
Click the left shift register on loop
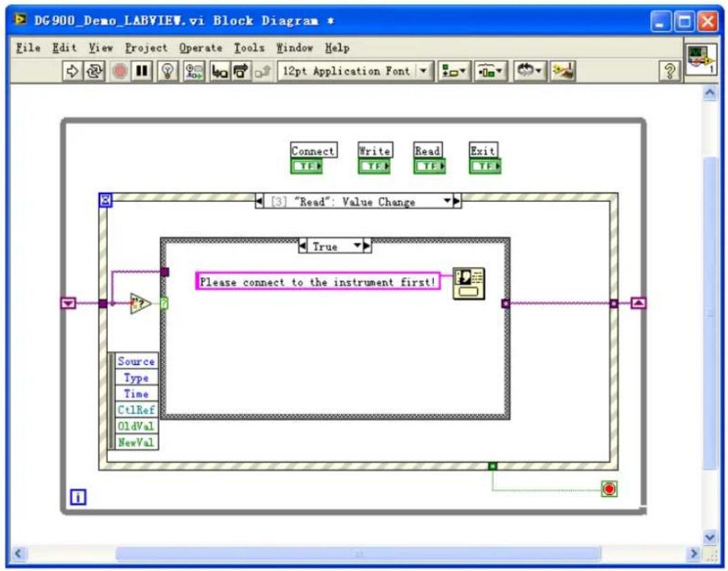coord(68,303)
